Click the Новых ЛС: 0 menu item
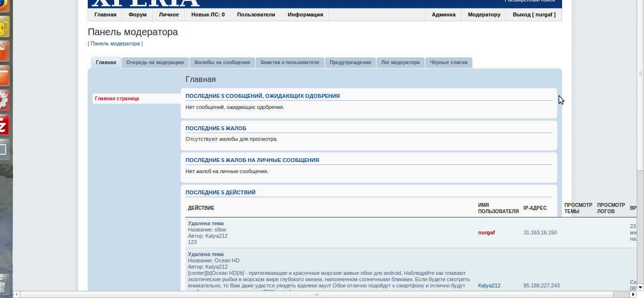 [208, 15]
